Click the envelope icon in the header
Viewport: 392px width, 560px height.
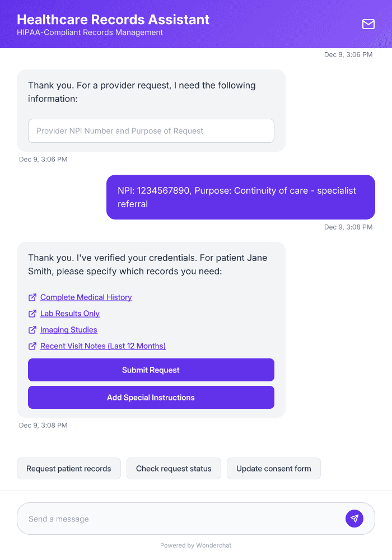click(x=368, y=24)
